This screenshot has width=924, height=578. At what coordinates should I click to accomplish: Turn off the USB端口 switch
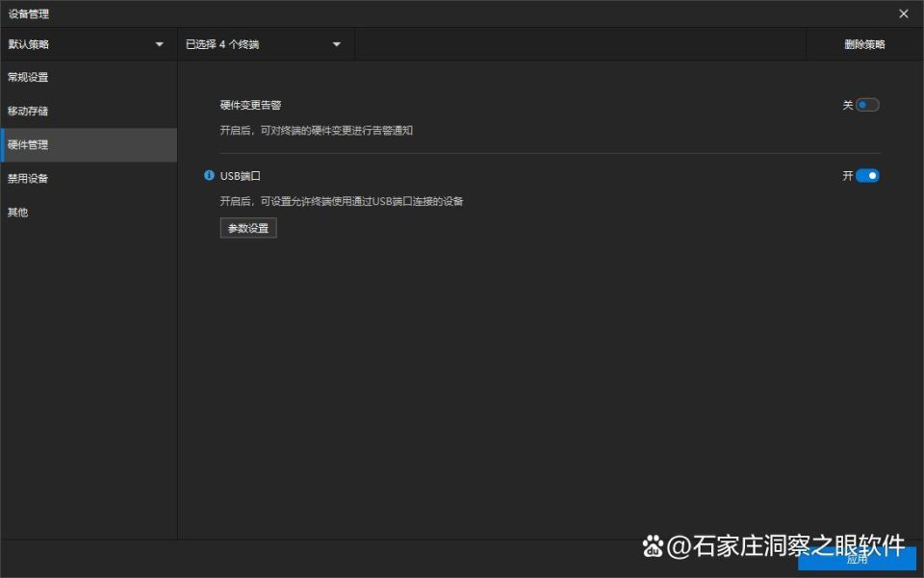coord(867,175)
